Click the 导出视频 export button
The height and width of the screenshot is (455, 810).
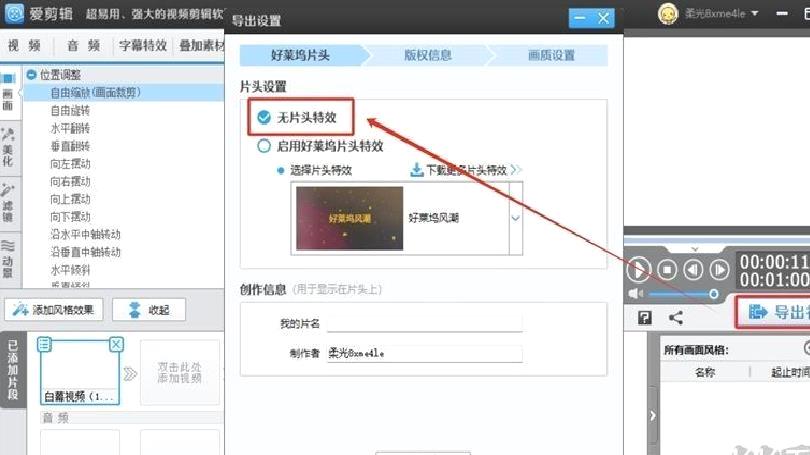pyautogui.click(x=773, y=312)
